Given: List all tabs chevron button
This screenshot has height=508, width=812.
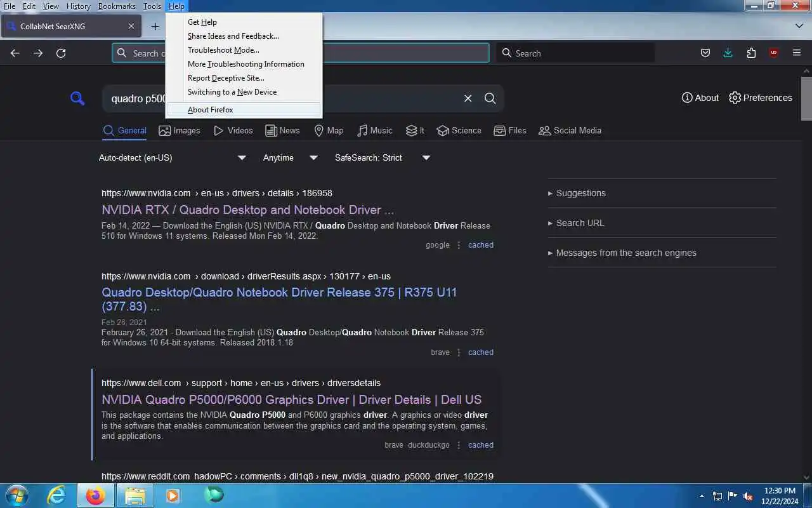Looking at the screenshot, I should coord(799,26).
